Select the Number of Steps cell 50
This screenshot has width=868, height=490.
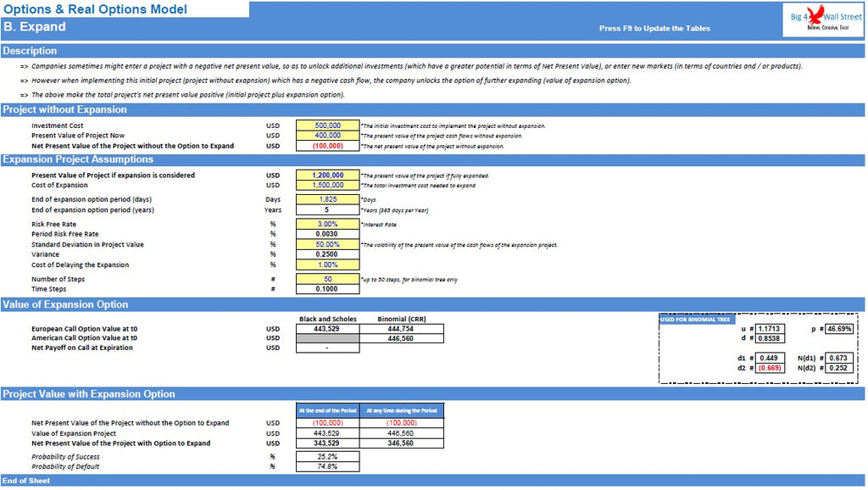pyautogui.click(x=328, y=279)
